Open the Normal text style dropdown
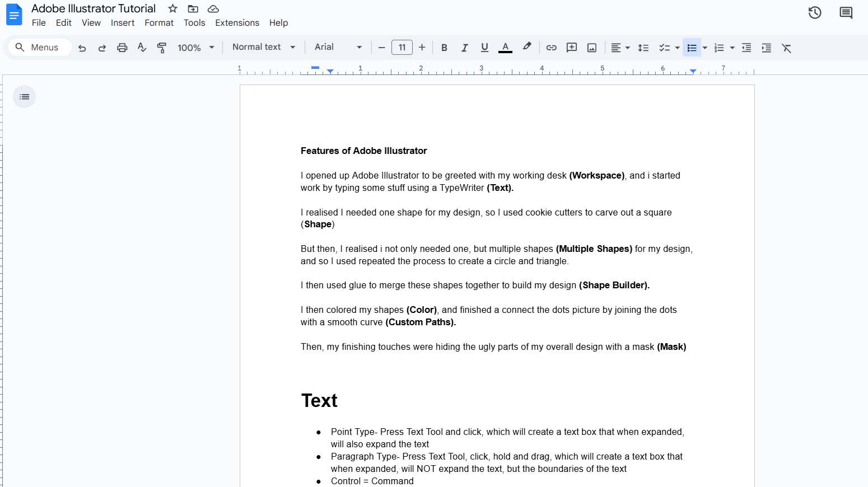868x487 pixels. tap(264, 48)
